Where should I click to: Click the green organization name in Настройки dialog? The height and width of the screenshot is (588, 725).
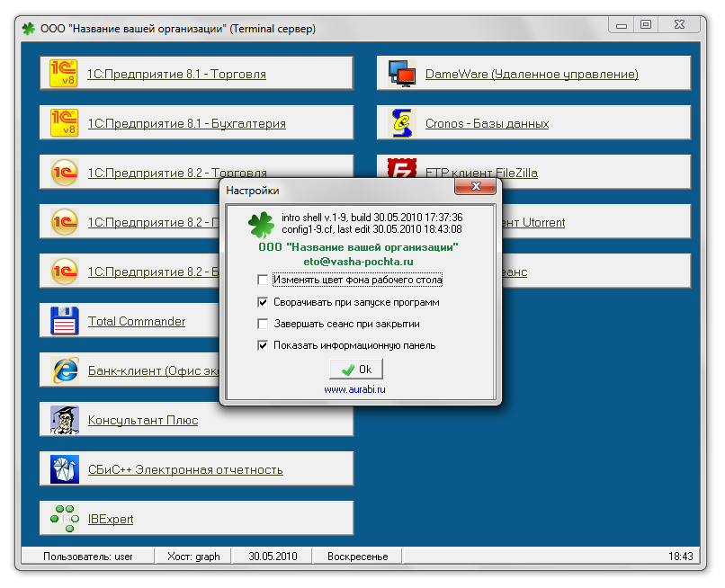[x=358, y=247]
